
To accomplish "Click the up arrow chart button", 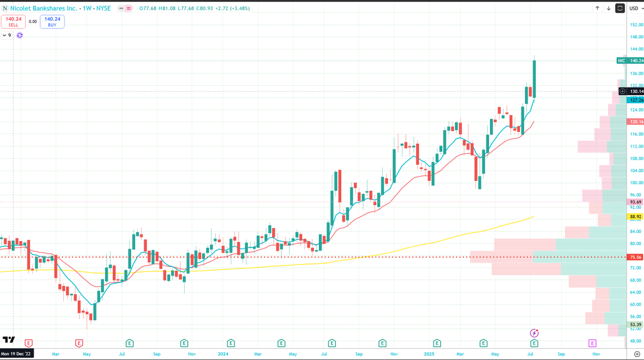I will pos(597,9).
